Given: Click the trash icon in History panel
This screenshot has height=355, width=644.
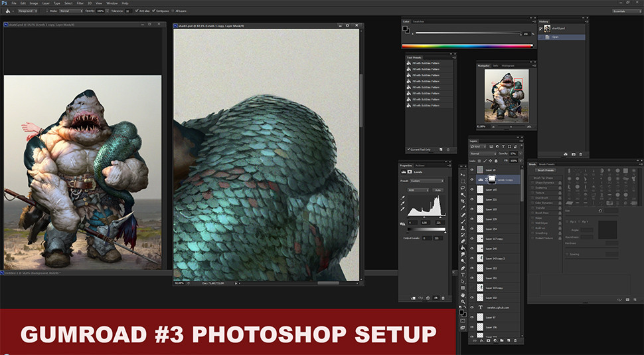Looking at the screenshot, I should point(580,154).
